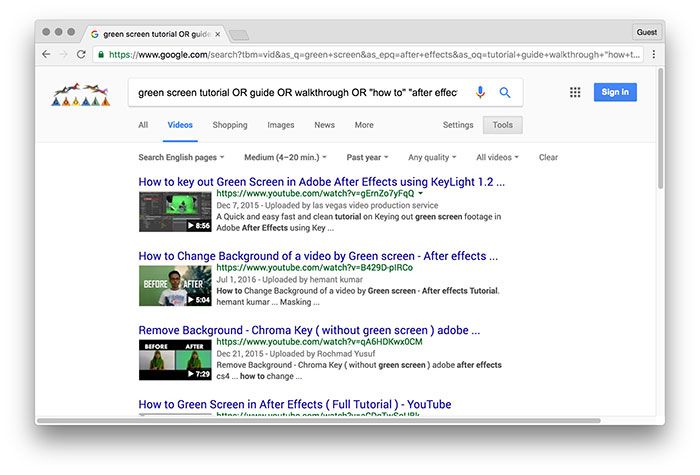Screen dimensions: 700x475
Task: Select the Videos search tab
Action: (x=180, y=125)
